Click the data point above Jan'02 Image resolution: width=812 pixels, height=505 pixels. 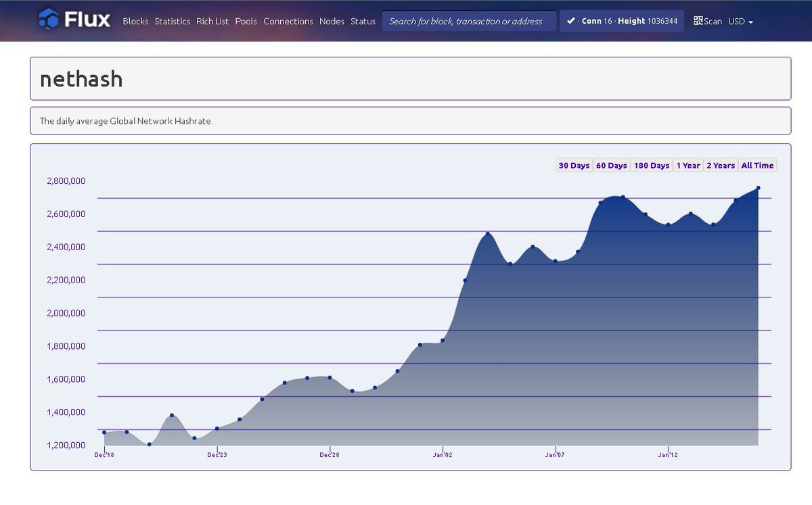pos(443,341)
